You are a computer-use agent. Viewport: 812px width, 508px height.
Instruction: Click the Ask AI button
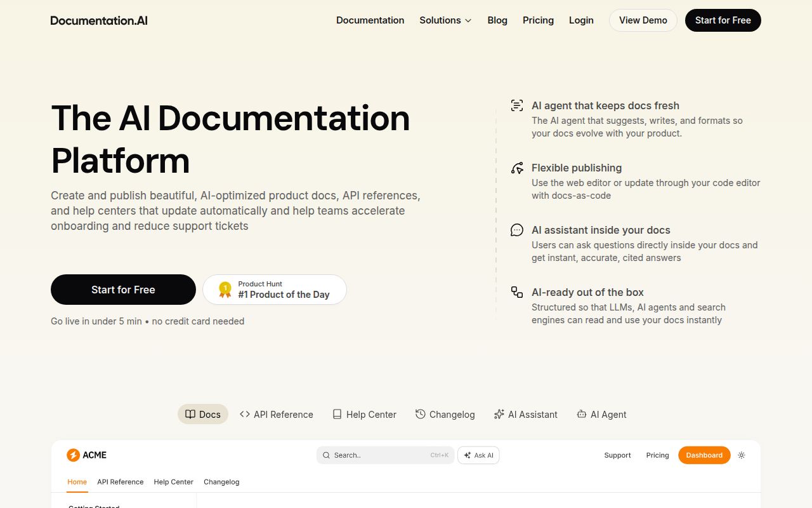[x=478, y=455]
